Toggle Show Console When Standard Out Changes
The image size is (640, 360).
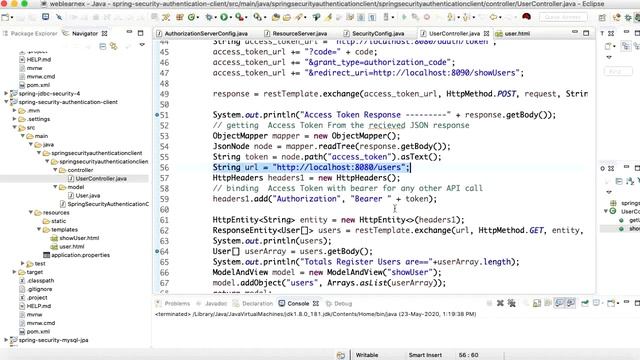click(559, 303)
